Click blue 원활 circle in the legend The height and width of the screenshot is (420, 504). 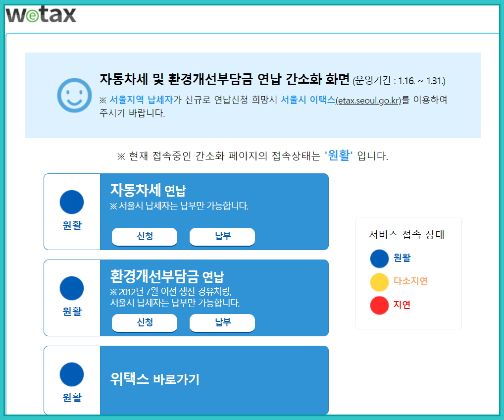point(379,259)
